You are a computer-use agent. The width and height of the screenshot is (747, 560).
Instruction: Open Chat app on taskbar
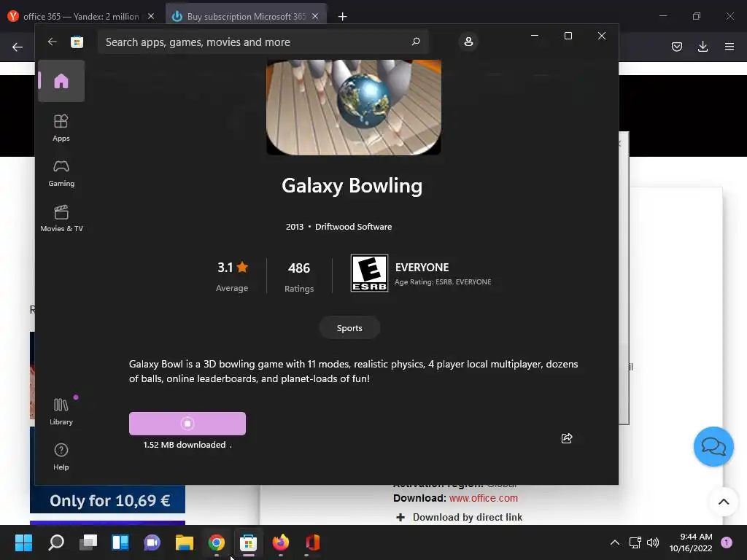(x=152, y=542)
